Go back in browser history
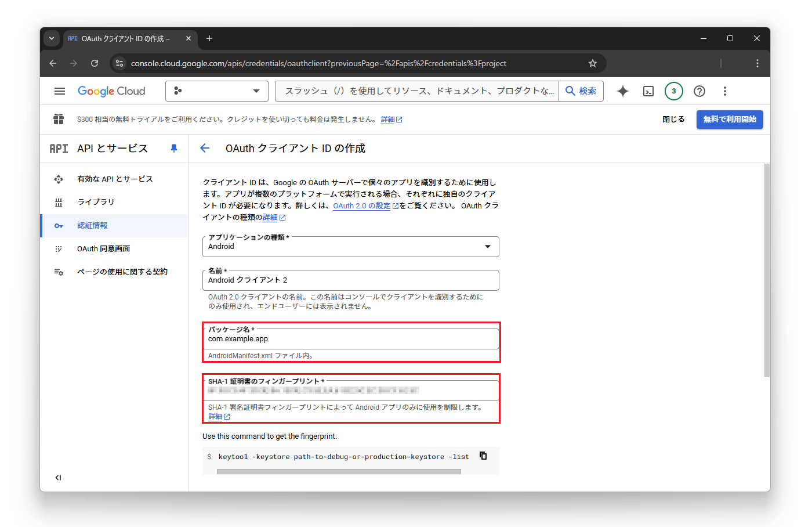Viewport: 812px width, 527px height. (53, 63)
